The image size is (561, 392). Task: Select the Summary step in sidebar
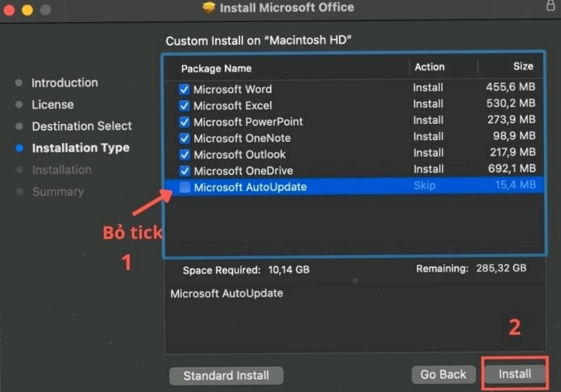pyautogui.click(x=58, y=192)
